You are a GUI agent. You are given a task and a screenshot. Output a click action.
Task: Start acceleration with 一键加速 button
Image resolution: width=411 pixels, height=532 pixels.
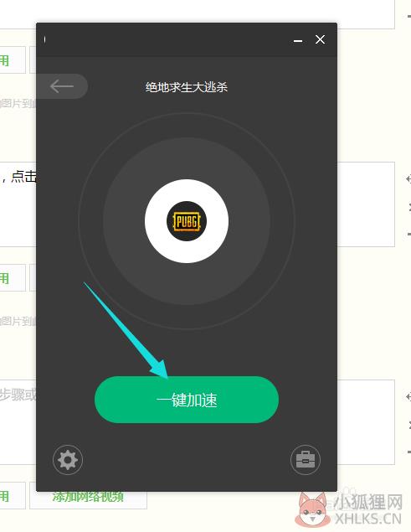(187, 400)
